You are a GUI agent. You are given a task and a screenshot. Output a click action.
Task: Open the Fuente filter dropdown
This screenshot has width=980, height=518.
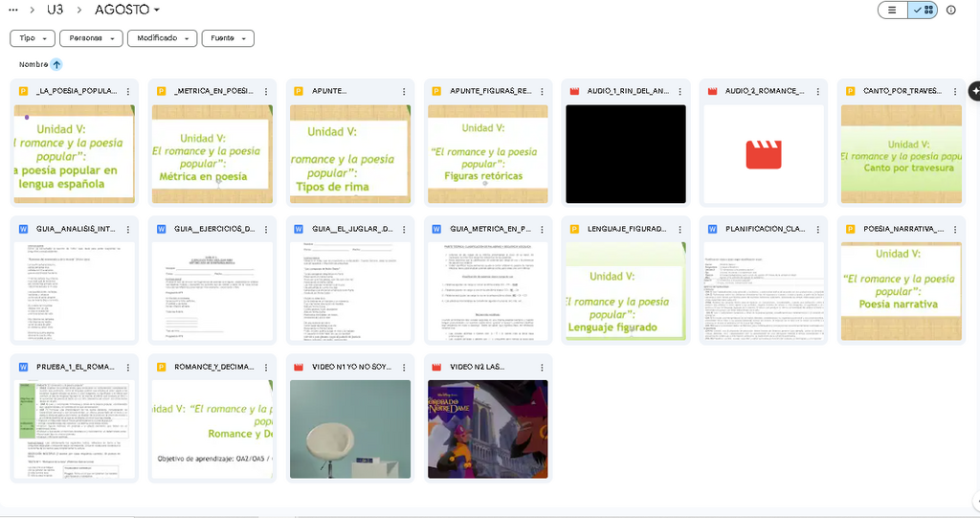[x=228, y=38]
